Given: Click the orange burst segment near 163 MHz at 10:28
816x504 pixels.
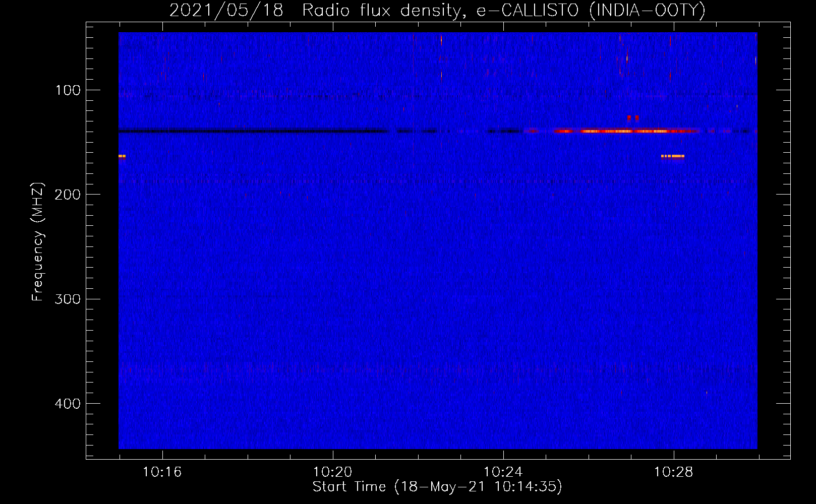Looking at the screenshot, I should click(x=673, y=156).
